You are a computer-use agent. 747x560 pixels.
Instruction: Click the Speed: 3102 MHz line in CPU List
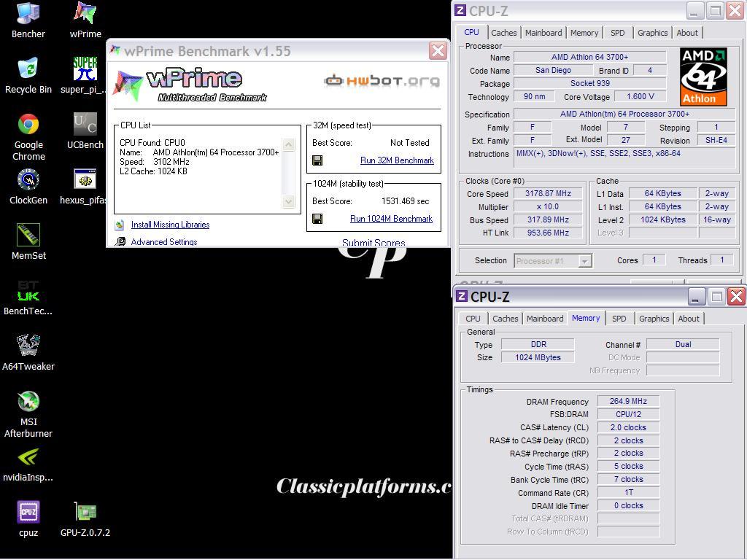pos(155,162)
